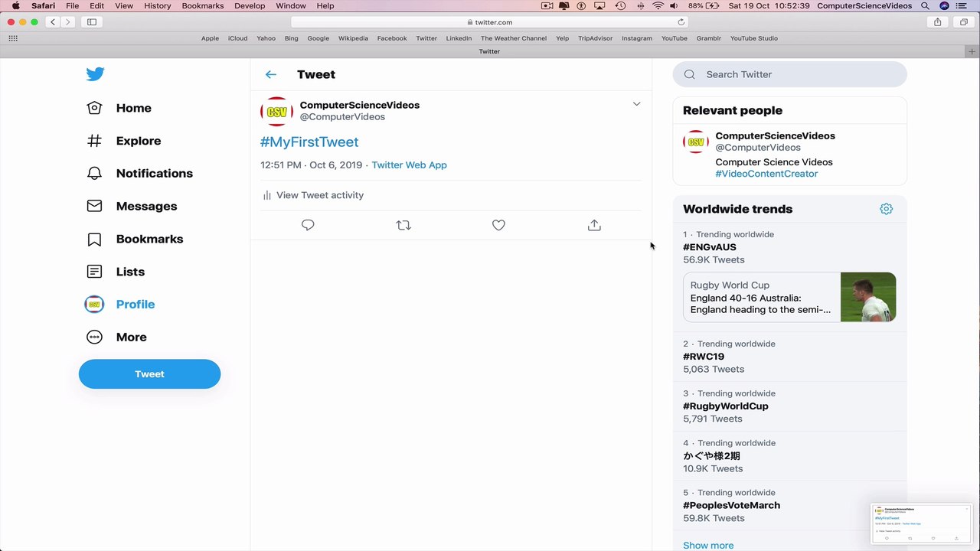Open the #ENGvAUS trend
The height and width of the screenshot is (551, 980).
tap(710, 247)
